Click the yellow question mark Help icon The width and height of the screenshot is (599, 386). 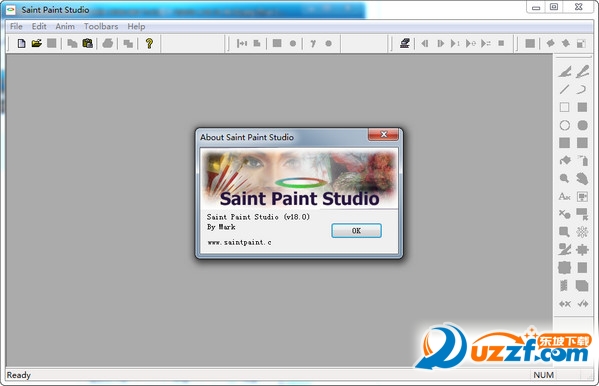(149, 43)
